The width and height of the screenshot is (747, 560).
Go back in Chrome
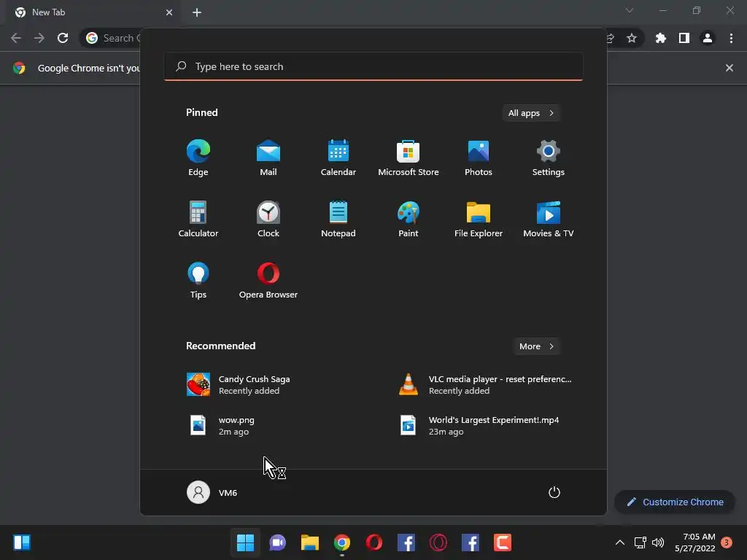click(16, 38)
